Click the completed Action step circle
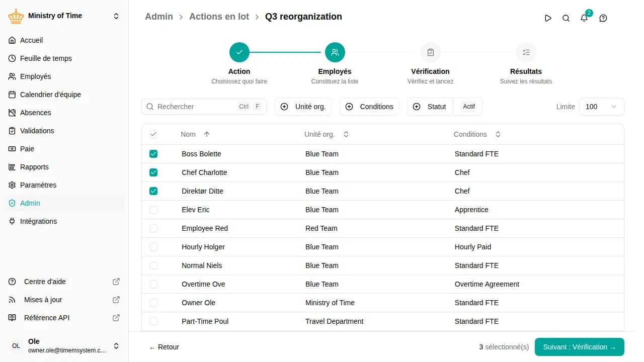 point(239,52)
